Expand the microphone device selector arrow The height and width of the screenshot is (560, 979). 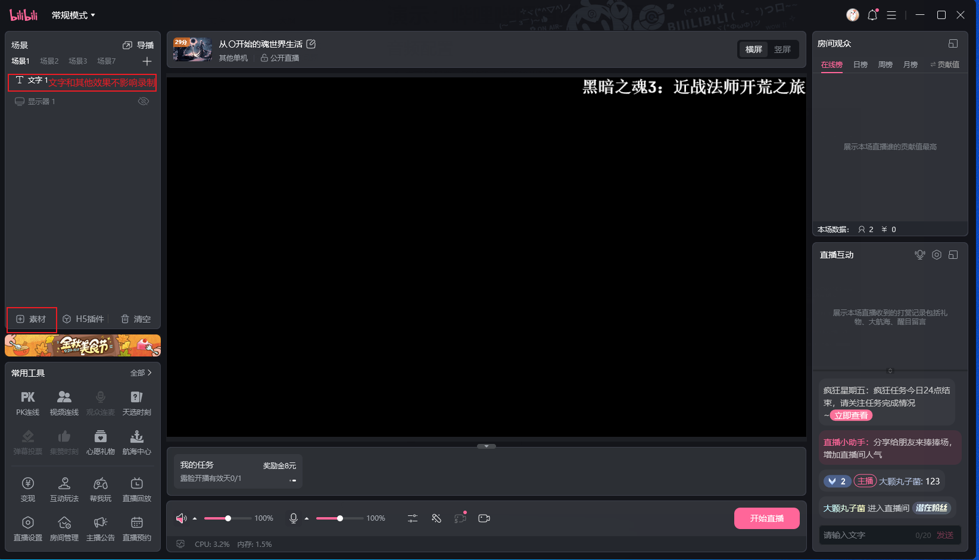pyautogui.click(x=306, y=518)
